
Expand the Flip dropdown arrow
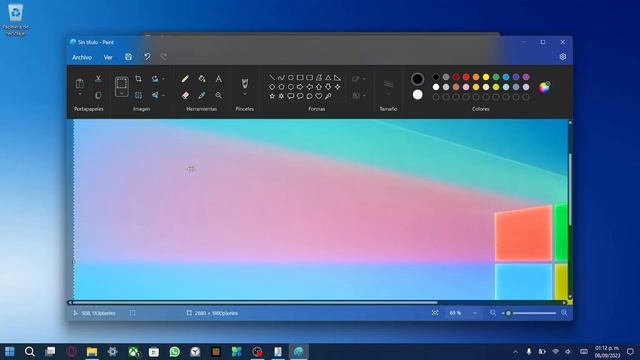pos(164,96)
